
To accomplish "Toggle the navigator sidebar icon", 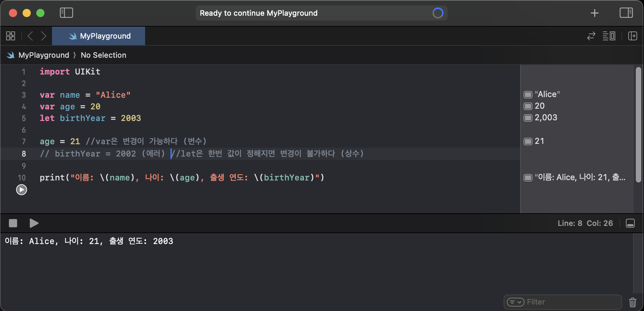I will point(66,13).
